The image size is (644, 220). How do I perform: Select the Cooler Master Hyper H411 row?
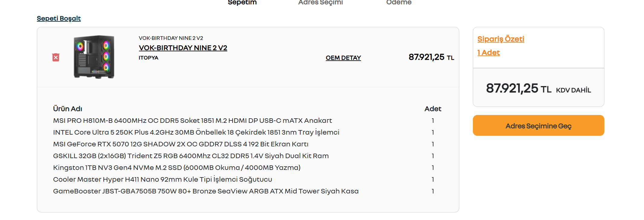(247, 179)
